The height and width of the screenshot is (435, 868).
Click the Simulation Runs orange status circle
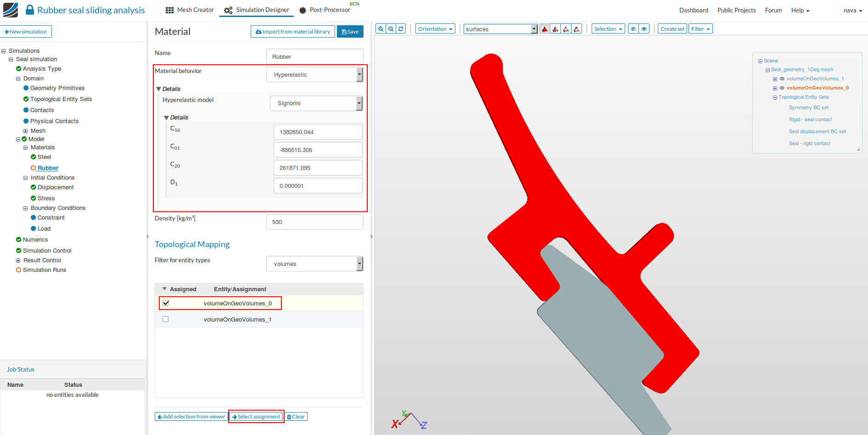19,270
